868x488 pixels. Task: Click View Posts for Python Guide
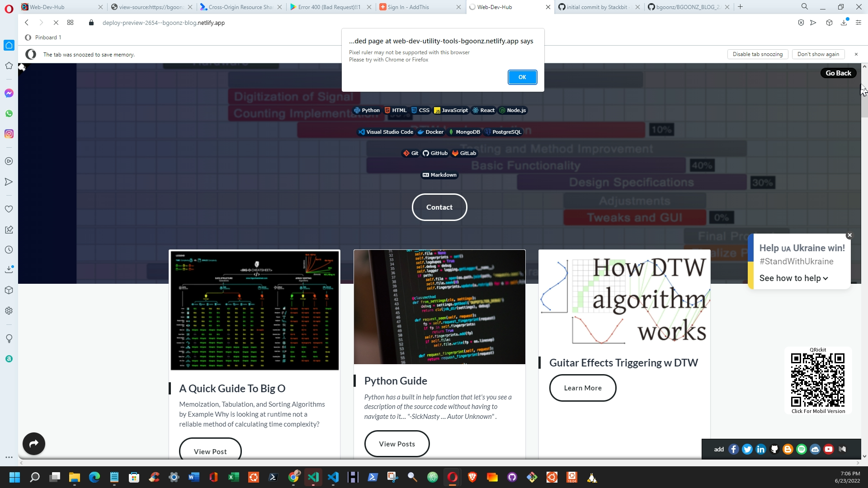coord(396,443)
